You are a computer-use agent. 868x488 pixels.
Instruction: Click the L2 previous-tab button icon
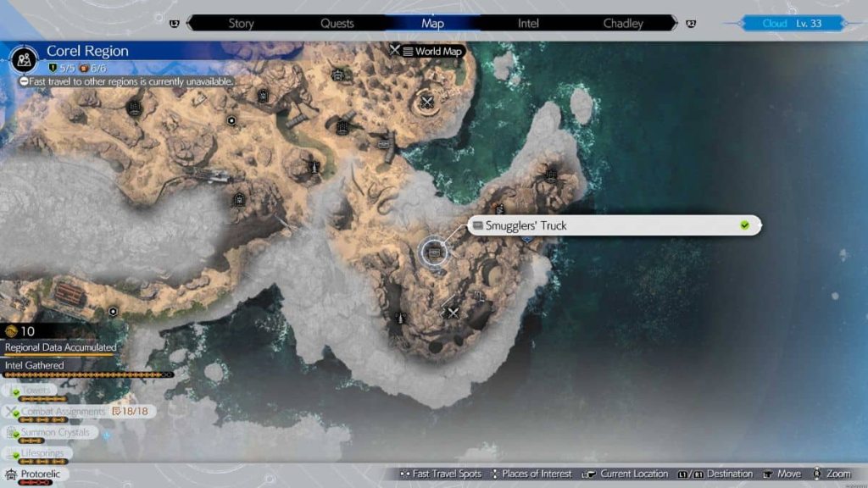(x=175, y=23)
